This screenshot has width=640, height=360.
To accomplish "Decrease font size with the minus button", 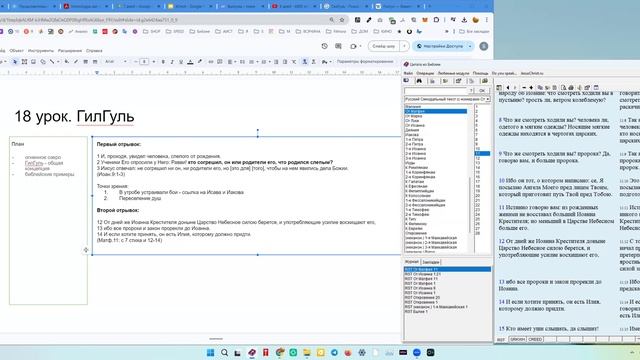I will pos(136,62).
